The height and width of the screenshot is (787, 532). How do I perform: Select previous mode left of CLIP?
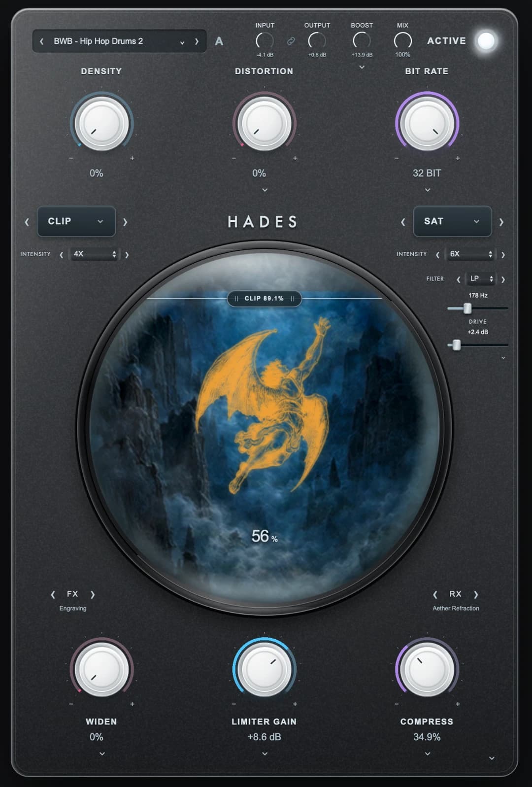coord(27,222)
